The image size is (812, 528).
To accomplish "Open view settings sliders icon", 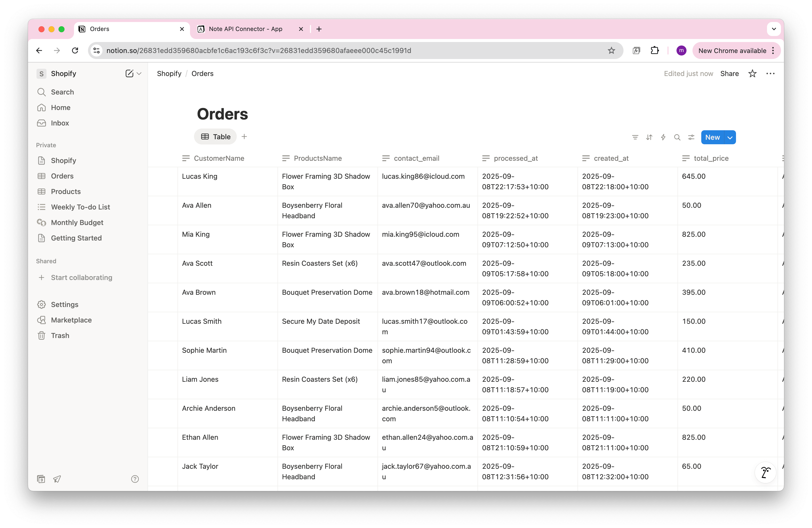I will (x=691, y=137).
